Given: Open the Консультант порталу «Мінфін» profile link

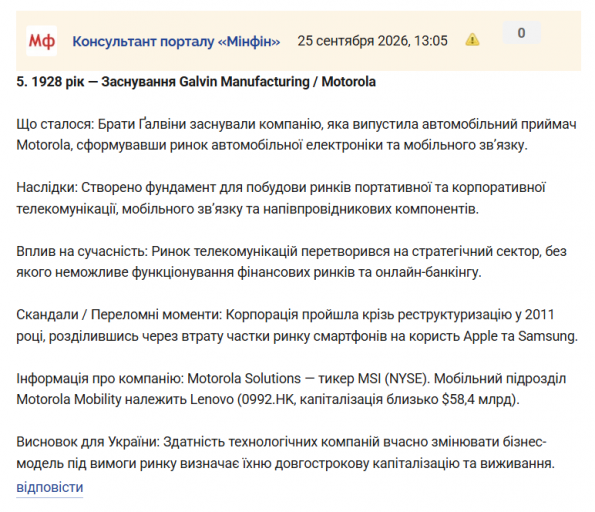Looking at the screenshot, I should (176, 41).
